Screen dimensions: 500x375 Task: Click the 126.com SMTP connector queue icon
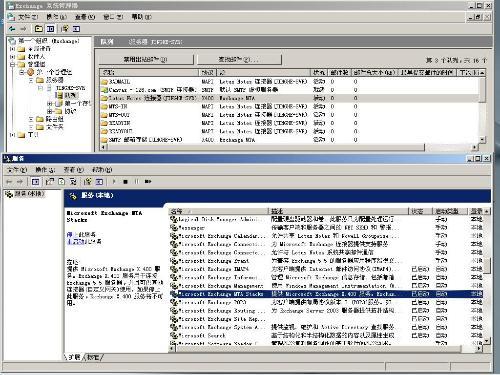(104, 90)
